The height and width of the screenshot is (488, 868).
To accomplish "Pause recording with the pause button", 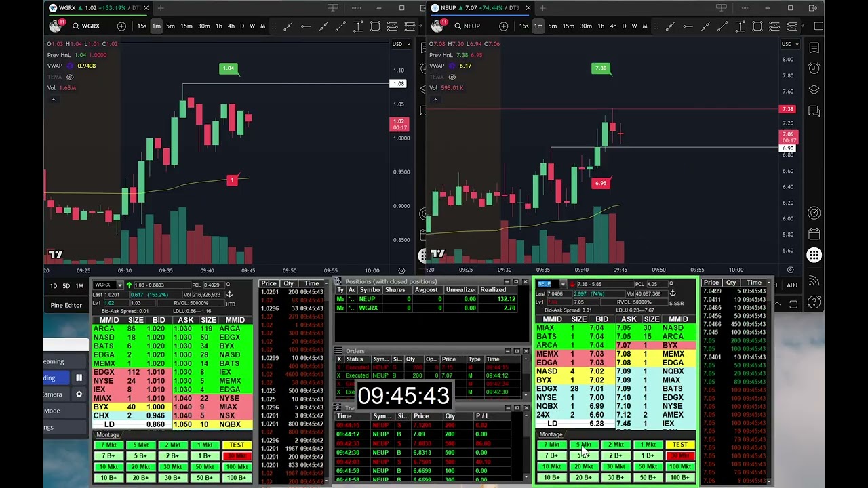I will click(79, 378).
